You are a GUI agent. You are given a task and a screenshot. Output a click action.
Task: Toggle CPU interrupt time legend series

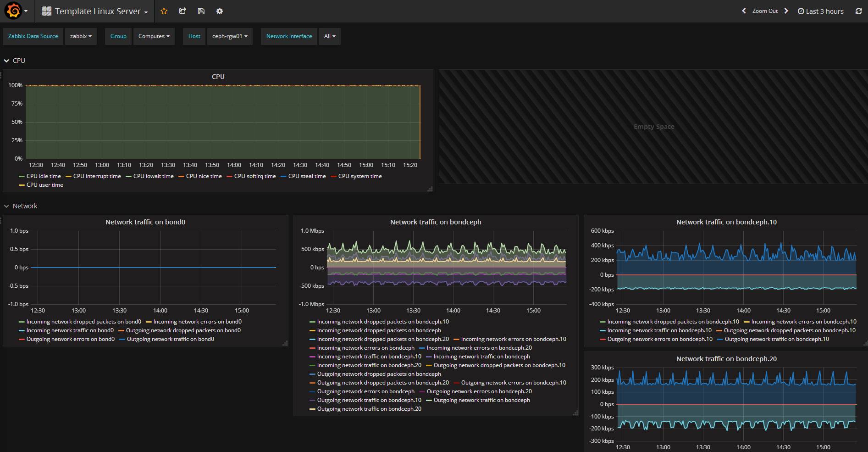97,176
